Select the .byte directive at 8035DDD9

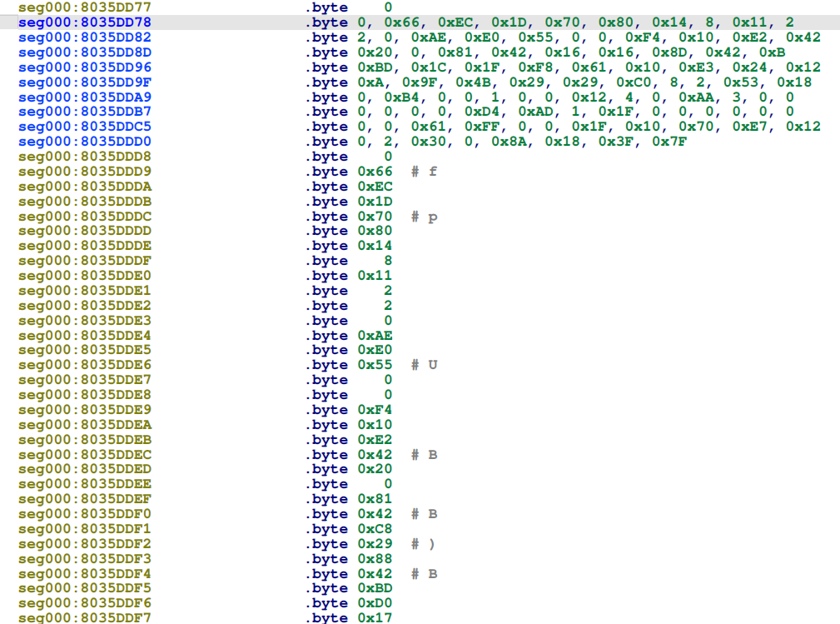[x=327, y=172]
